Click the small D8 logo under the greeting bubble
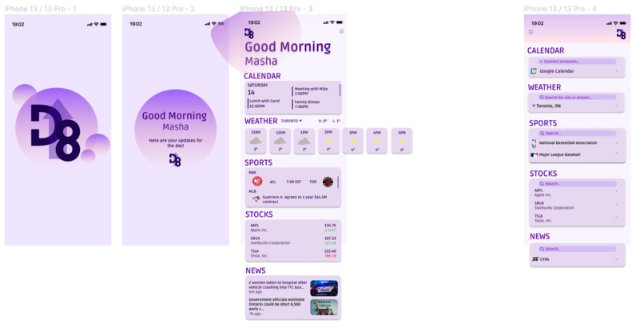Viewport: 644px width, 332px height. point(175,160)
